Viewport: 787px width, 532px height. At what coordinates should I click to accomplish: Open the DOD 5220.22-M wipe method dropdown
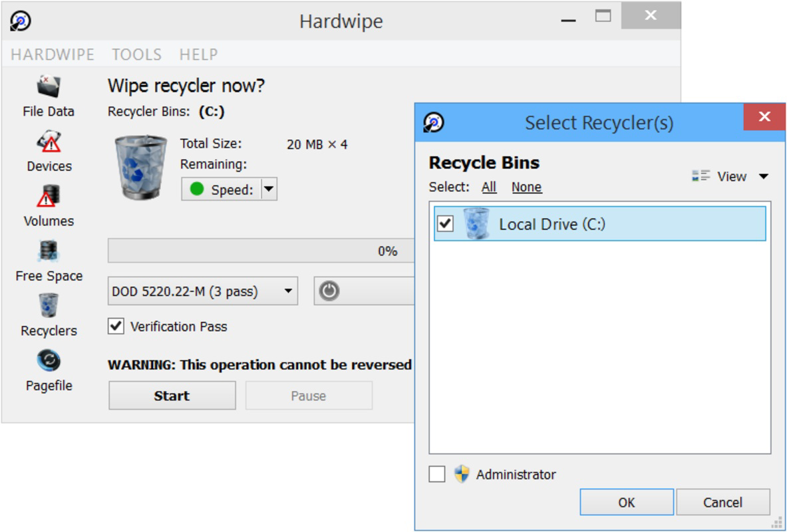(203, 291)
